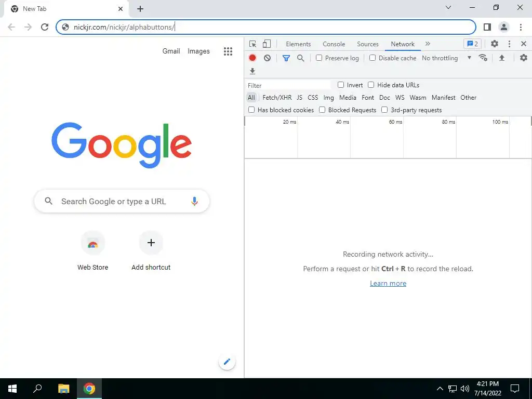Screen dimensions: 532x399
Task: Open taskbar search magnifier
Action: click(x=37, y=389)
